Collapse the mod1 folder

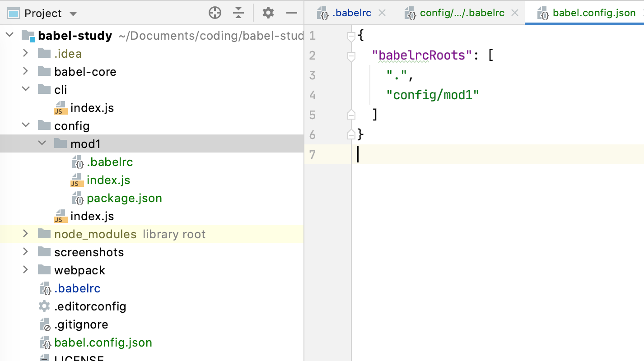click(42, 144)
